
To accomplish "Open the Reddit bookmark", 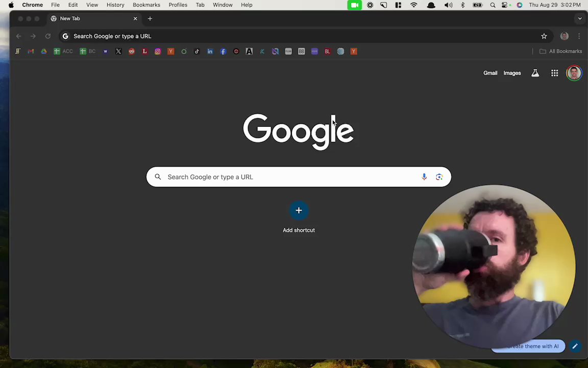I will 132,52.
